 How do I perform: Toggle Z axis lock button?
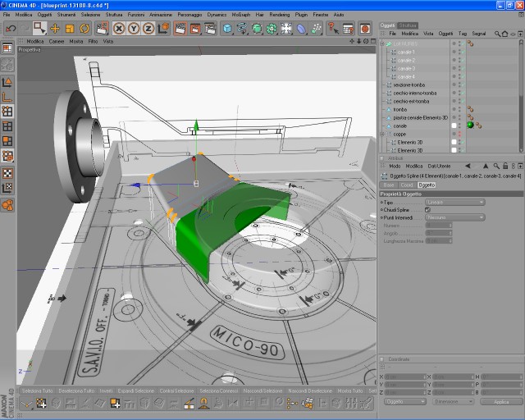148,29
